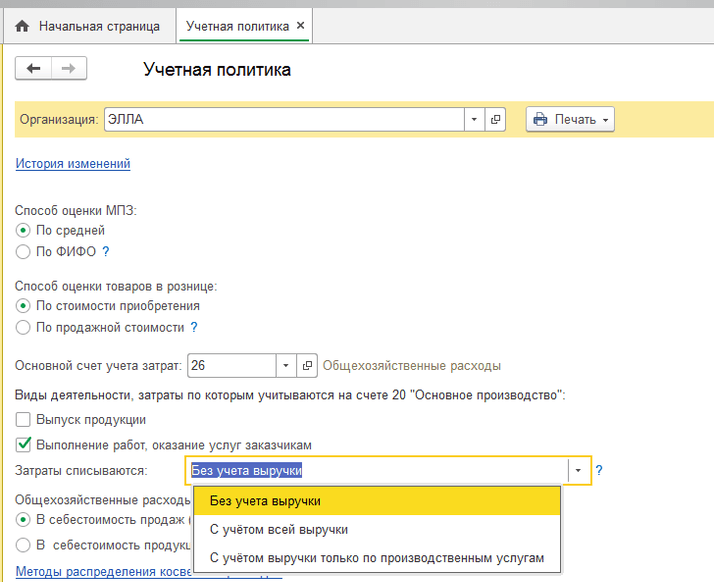Screen dimensions: 714x582
Task: Switch to the Начальная страница tab
Action: click(98, 26)
